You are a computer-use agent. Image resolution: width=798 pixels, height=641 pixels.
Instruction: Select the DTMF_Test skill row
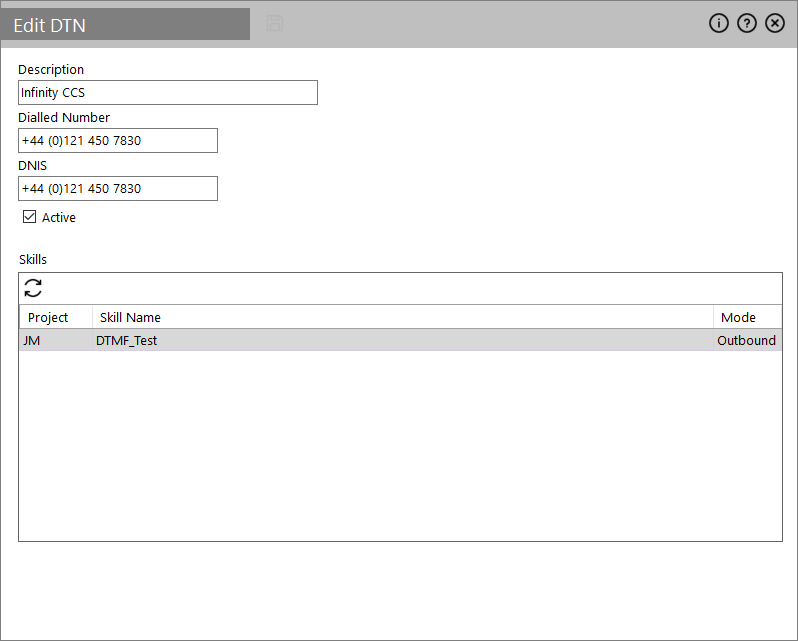127,340
